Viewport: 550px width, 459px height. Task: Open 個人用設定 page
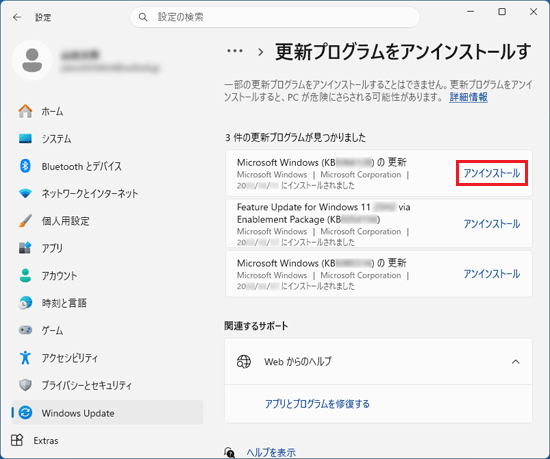point(107,221)
